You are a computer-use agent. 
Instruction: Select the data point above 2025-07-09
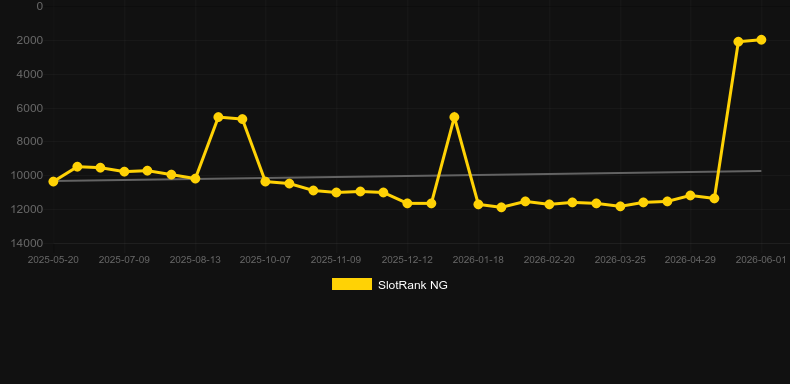click(x=124, y=172)
